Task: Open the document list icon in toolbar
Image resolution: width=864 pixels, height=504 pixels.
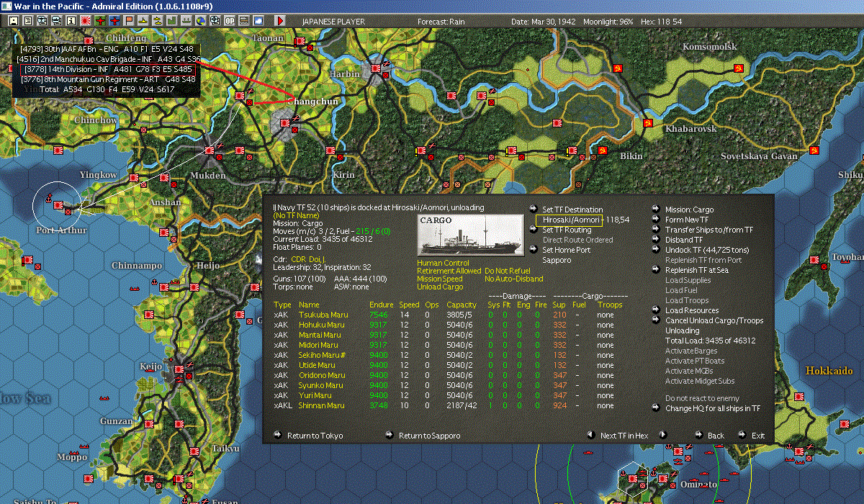Action: (27, 21)
